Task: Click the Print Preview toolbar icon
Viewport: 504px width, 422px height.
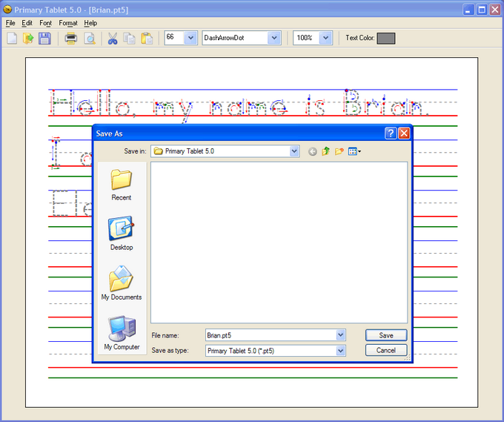Action: pyautogui.click(x=88, y=38)
